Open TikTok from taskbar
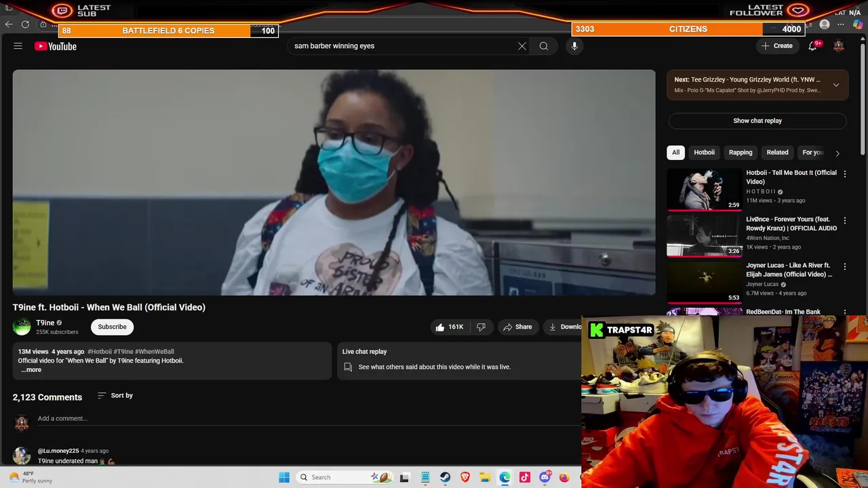868x488 pixels. click(524, 477)
